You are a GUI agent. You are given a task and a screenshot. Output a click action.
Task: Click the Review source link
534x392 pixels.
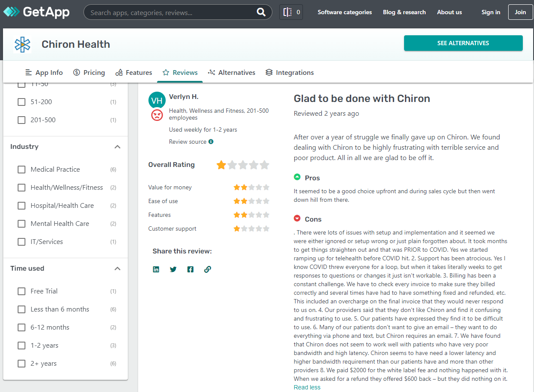click(188, 142)
